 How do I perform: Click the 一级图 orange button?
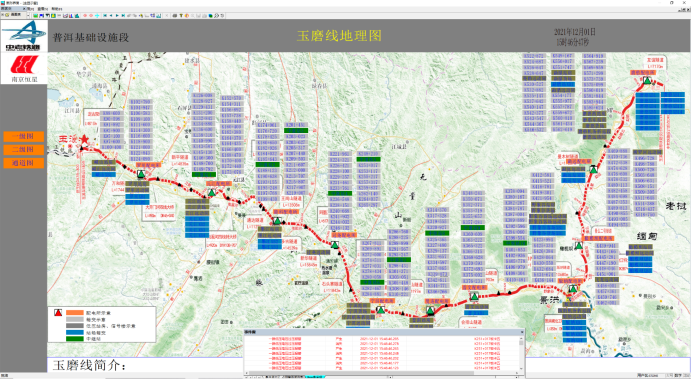(x=24, y=136)
